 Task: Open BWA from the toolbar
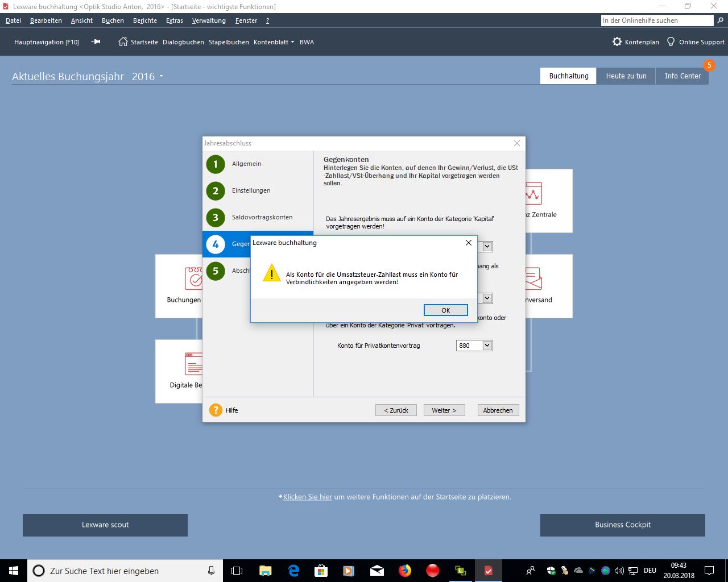[x=307, y=42]
